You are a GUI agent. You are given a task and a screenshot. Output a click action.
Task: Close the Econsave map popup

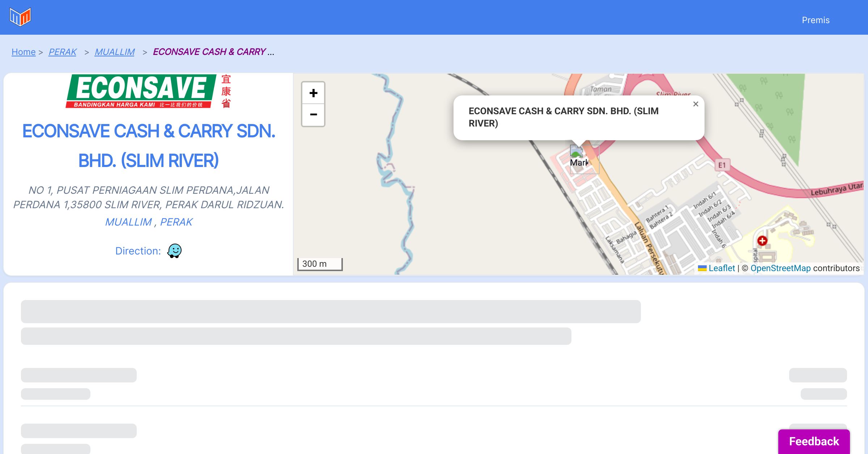point(695,104)
